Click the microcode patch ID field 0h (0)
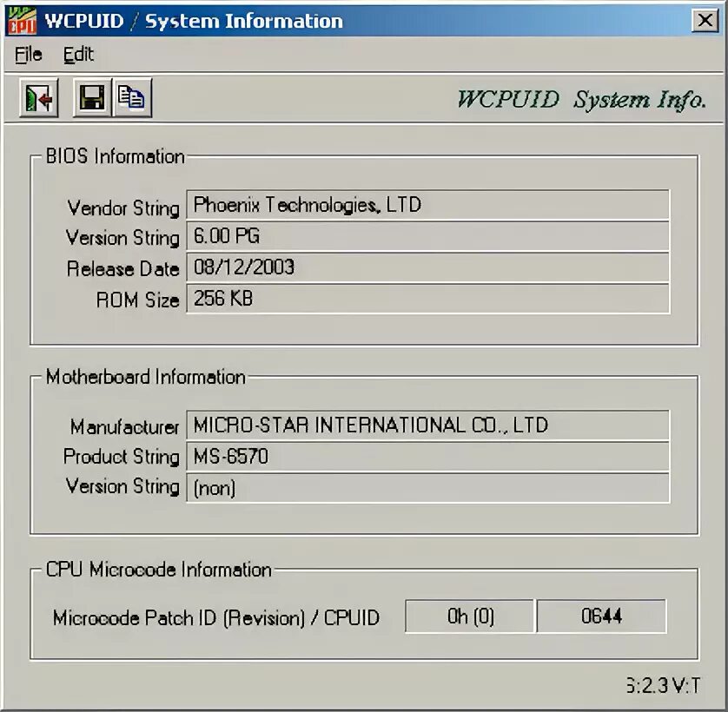728x712 pixels. click(x=470, y=616)
